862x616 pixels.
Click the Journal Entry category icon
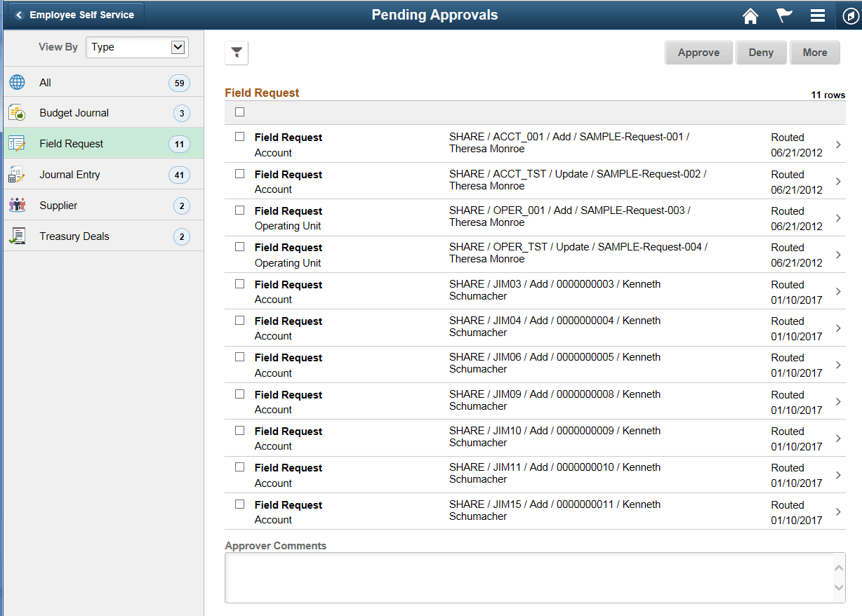coord(17,174)
